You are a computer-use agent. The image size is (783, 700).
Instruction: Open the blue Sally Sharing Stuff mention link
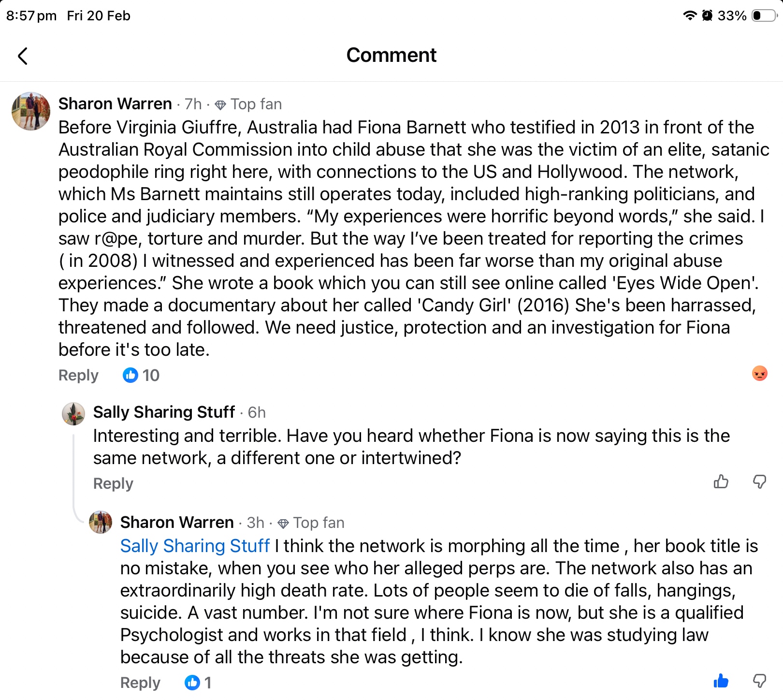pos(195,546)
